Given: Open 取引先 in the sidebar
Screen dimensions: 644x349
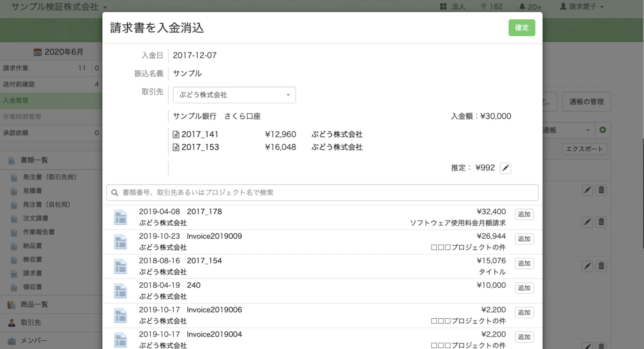Looking at the screenshot, I should click(x=30, y=323).
